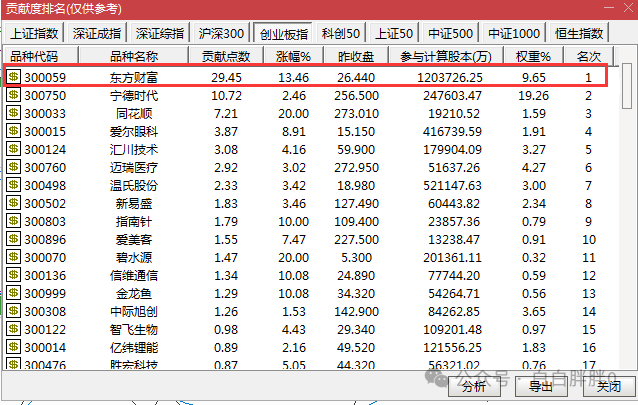
Task: Click the stock icon beside 300760
Action: coord(13,166)
